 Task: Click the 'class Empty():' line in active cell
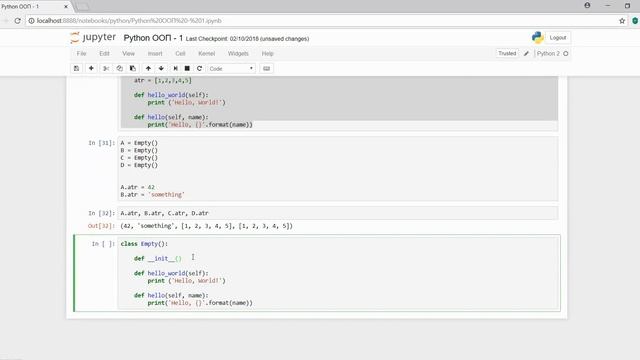tap(144, 244)
